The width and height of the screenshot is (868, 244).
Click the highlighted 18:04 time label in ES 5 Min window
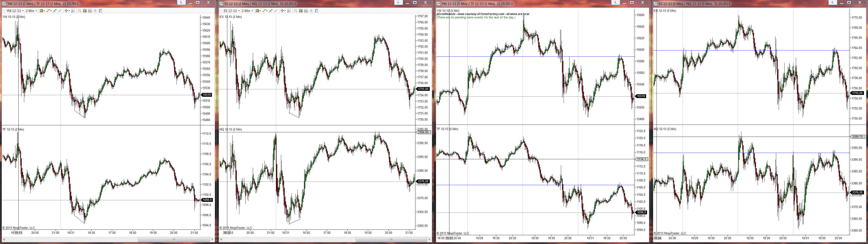point(657,238)
